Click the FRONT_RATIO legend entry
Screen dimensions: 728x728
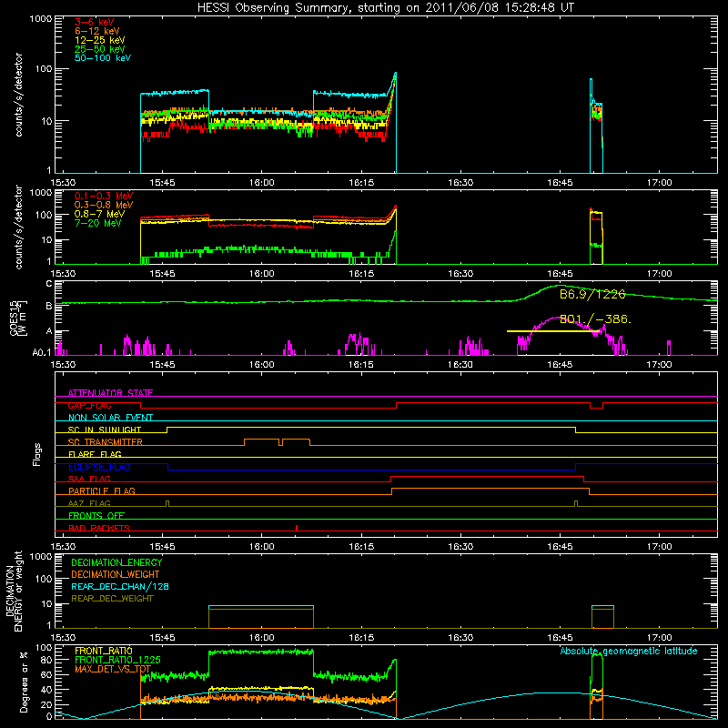pyautogui.click(x=104, y=651)
